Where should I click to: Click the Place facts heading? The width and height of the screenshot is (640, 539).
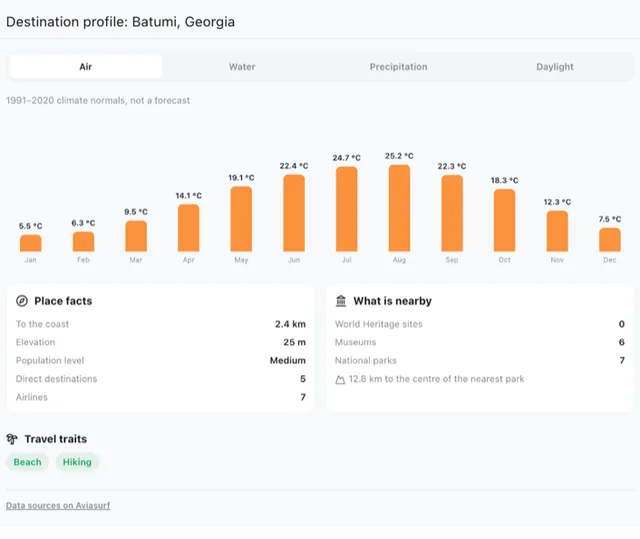point(63,301)
